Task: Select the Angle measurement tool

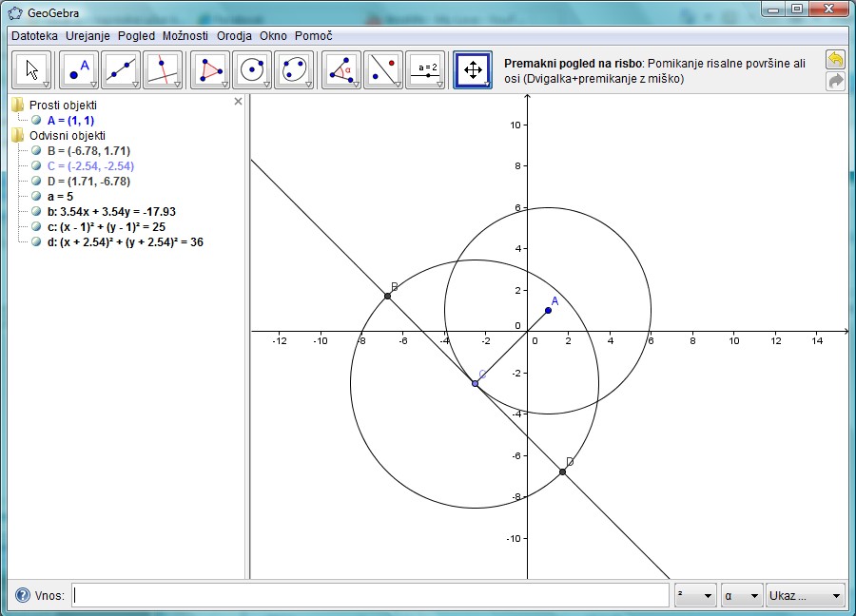Action: coord(341,69)
